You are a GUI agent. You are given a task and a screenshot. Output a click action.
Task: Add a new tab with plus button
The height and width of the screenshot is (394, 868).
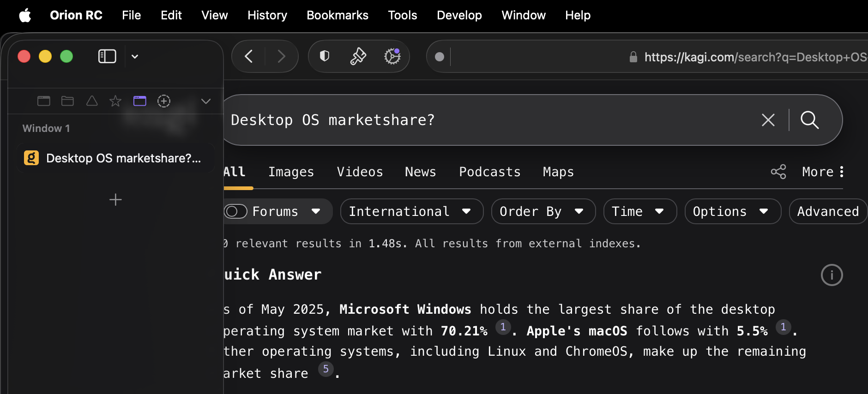[x=115, y=199]
